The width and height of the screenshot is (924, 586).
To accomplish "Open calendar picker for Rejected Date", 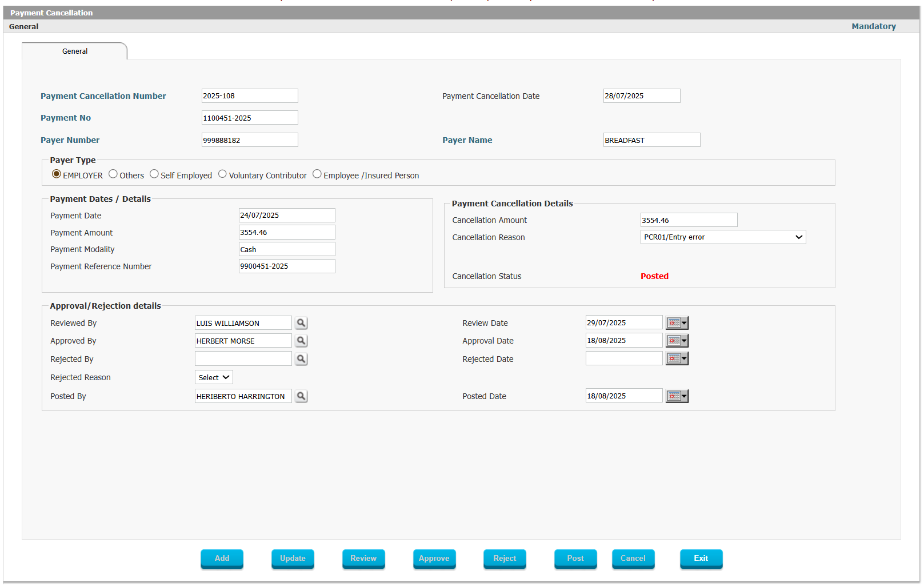I will tap(677, 358).
